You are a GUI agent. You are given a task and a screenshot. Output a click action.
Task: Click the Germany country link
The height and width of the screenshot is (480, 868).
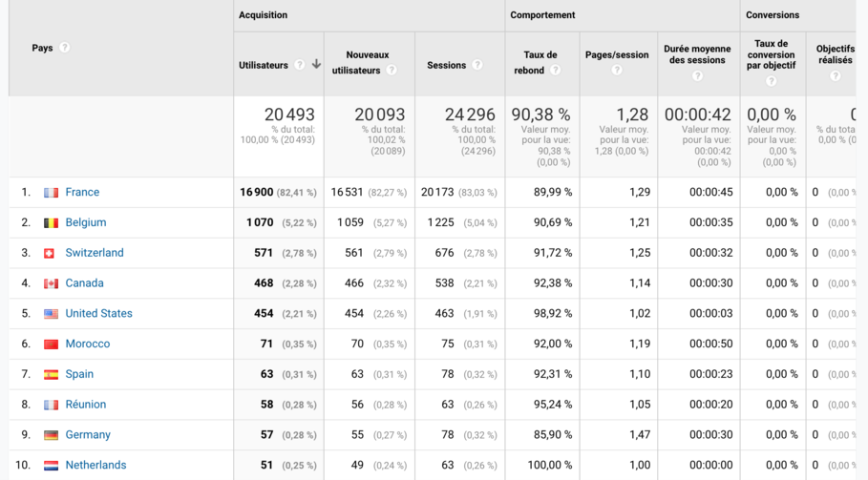tap(88, 435)
